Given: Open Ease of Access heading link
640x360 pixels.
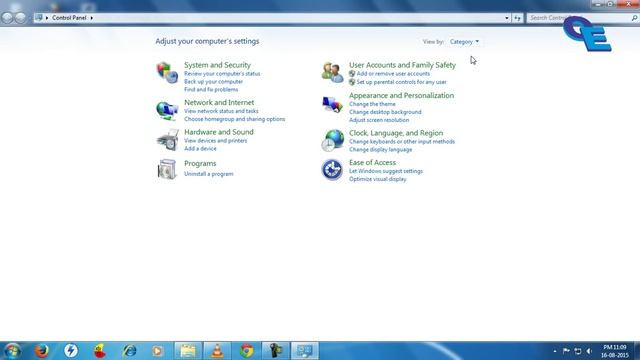Looking at the screenshot, I should pyautogui.click(x=372, y=162).
